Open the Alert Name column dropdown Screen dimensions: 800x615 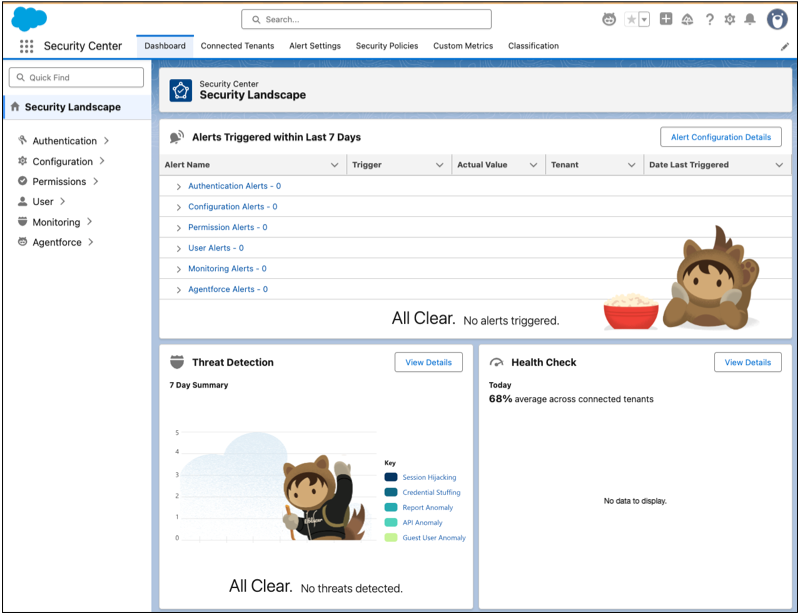pyautogui.click(x=335, y=165)
